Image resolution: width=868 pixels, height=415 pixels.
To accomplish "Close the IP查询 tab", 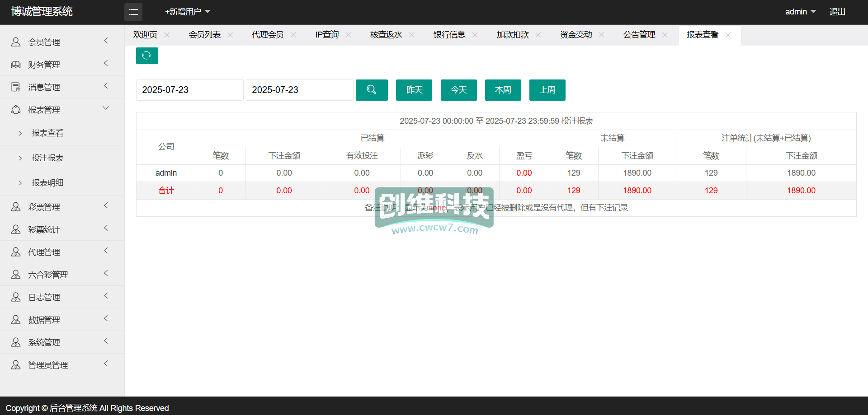I will 348,35.
